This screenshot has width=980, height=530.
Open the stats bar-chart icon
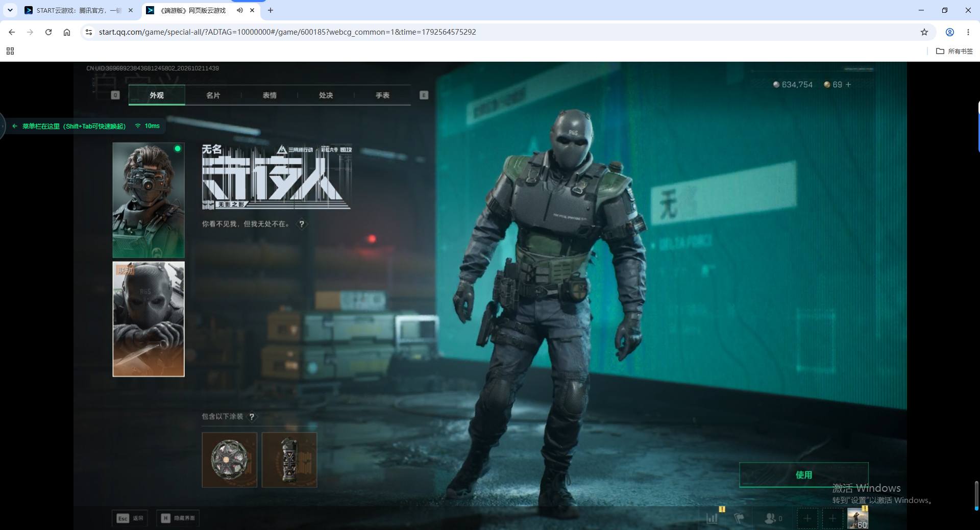(x=712, y=518)
